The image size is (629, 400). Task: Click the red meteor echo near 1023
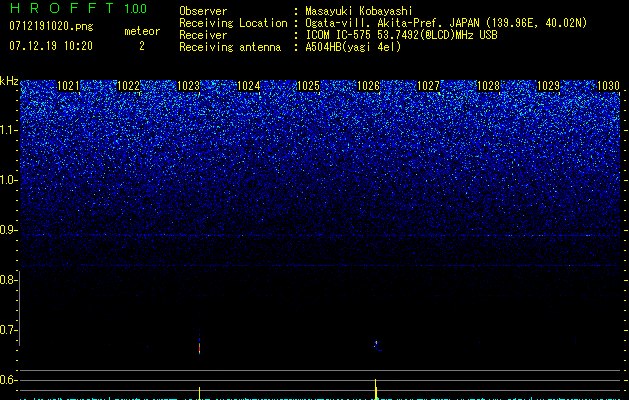coord(199,347)
